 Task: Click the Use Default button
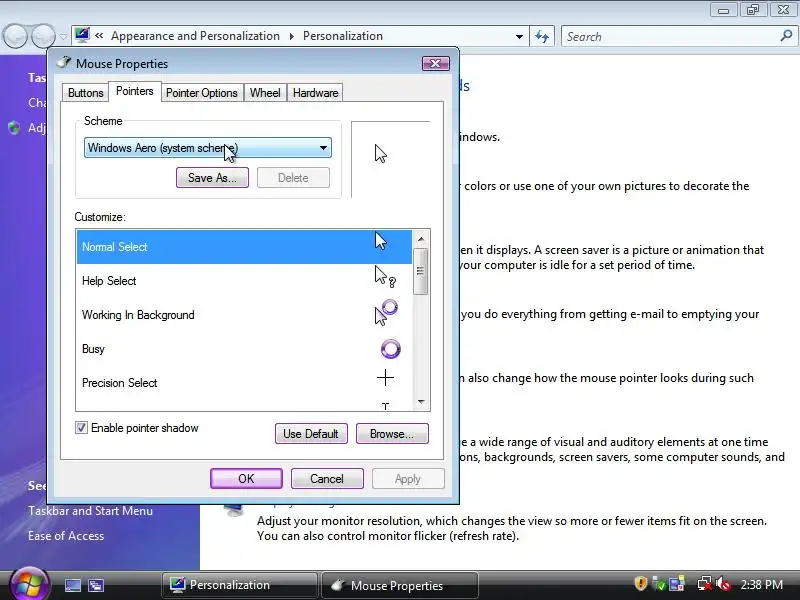[x=311, y=434]
